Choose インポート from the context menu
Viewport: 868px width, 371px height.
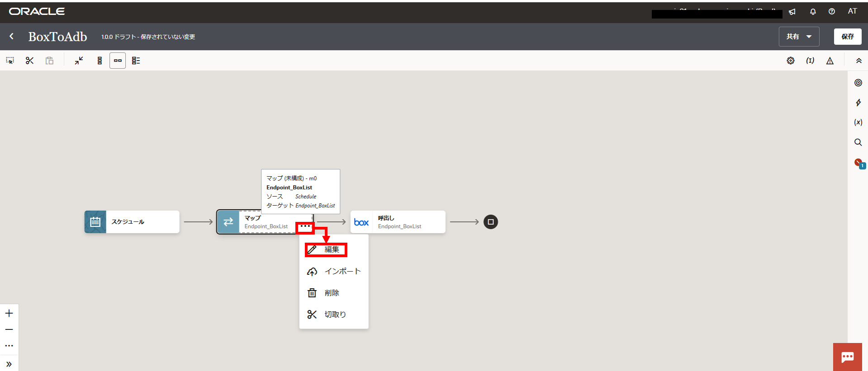click(334, 271)
